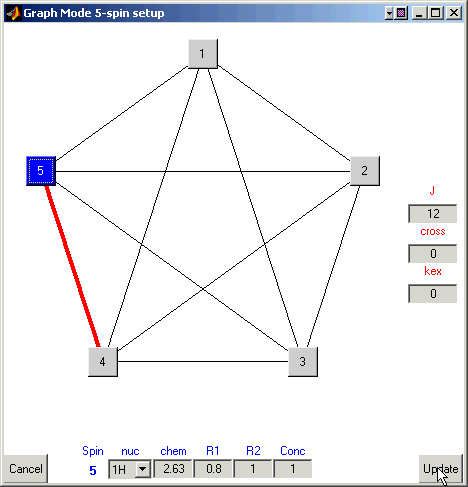Click the Conc input field

(293, 469)
